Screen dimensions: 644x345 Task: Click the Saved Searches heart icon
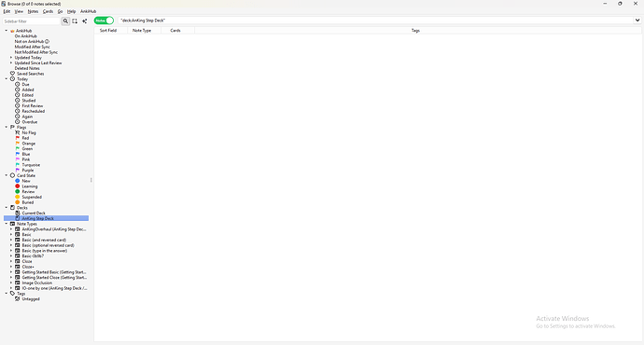pos(12,74)
